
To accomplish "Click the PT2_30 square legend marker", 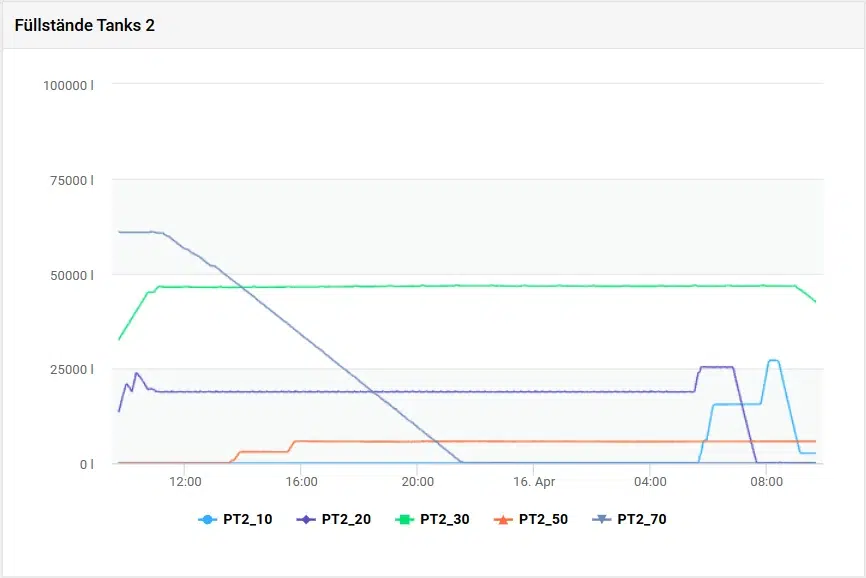I will pyautogui.click(x=405, y=520).
